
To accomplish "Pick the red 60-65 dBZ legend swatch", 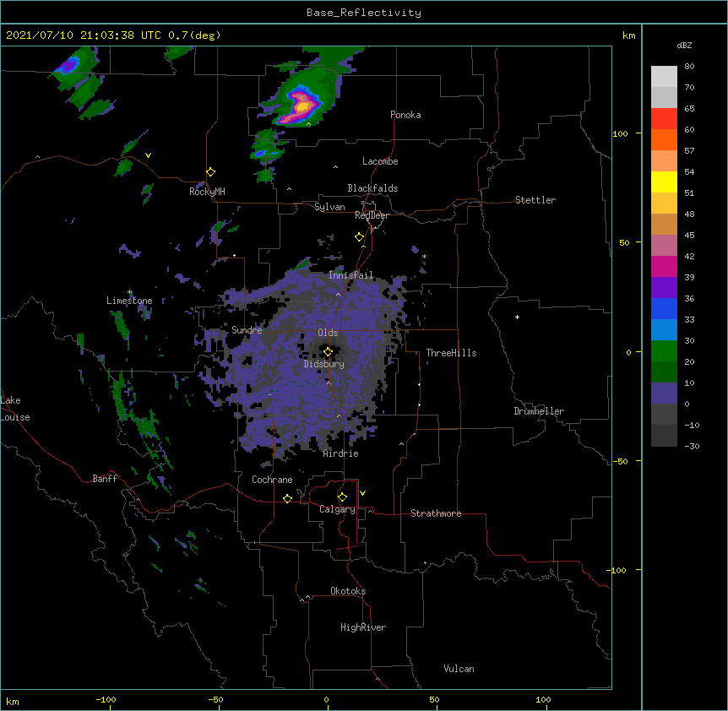I will 664,119.
